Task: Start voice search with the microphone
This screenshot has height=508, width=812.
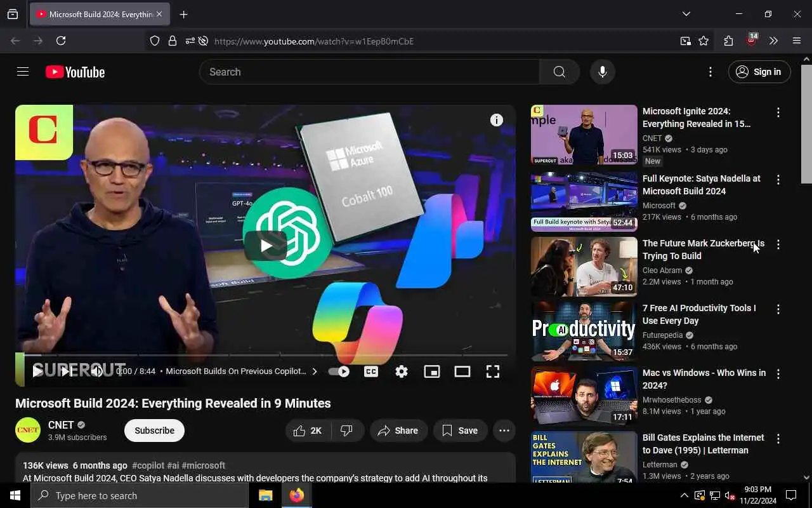Action: [603, 72]
